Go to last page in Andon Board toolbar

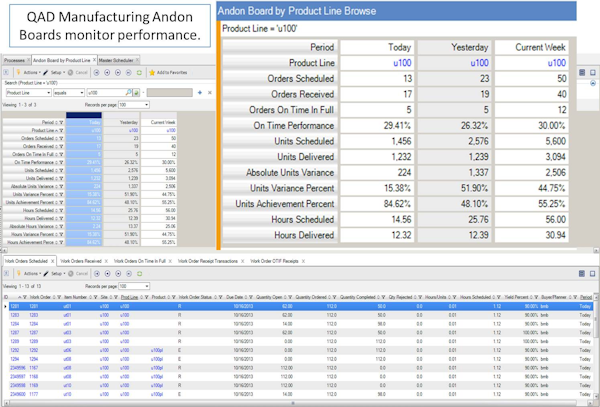tap(129, 72)
